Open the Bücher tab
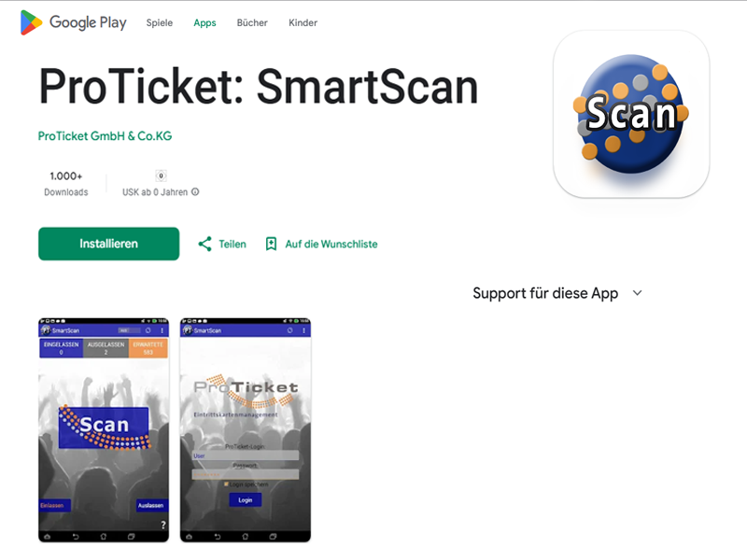This screenshot has height=560, width=747. pos(252,22)
